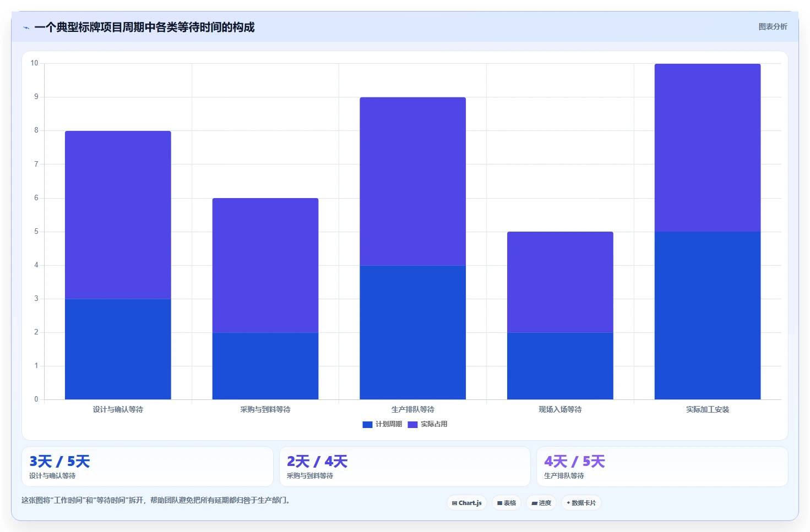810x532 pixels.
Task: Click the chart title 一个典型标牌项目周期中各类等待时间的构成
Action: 144,27
